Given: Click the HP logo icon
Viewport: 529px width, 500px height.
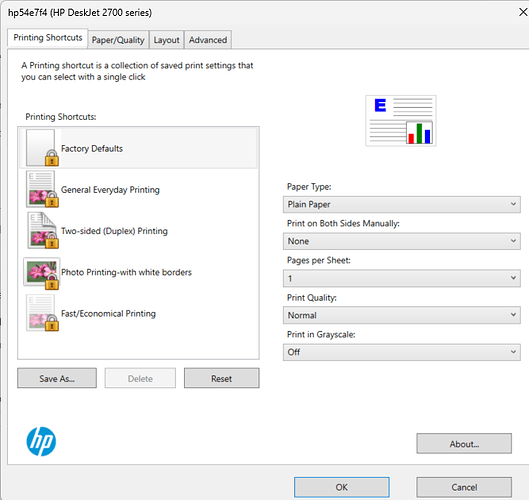Looking at the screenshot, I should pos(41,441).
